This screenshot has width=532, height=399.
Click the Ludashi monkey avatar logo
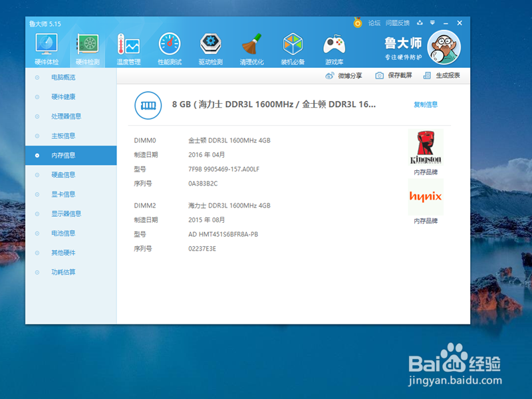coord(444,47)
